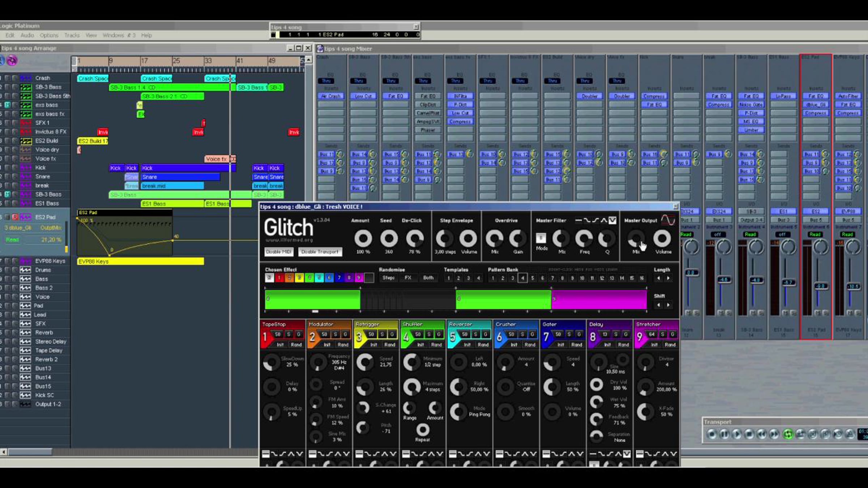Shift the pattern left with arrow

click(x=658, y=305)
